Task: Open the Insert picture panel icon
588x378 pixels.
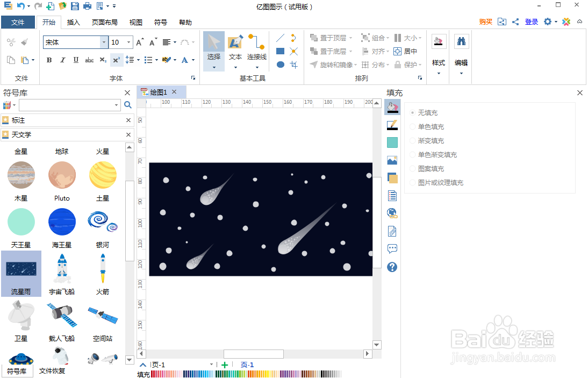Action: [392, 160]
